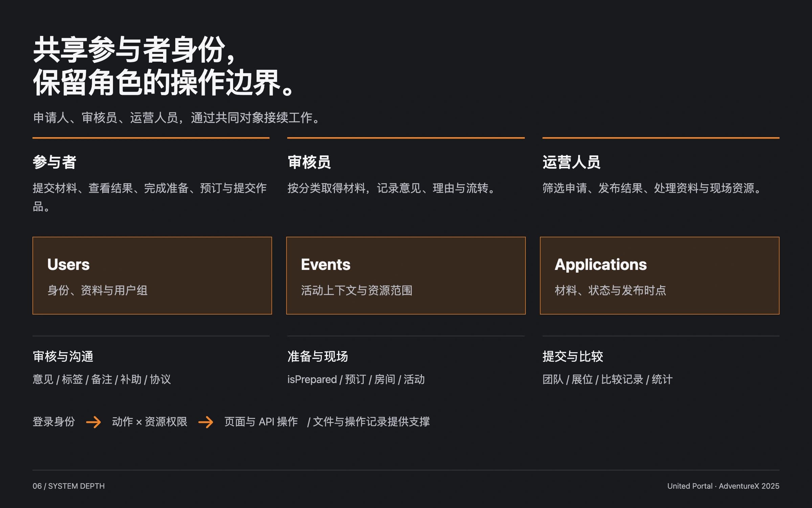Click the line 团队 / 展位 / 比较记录
The image size is (812, 508).
pos(607,379)
